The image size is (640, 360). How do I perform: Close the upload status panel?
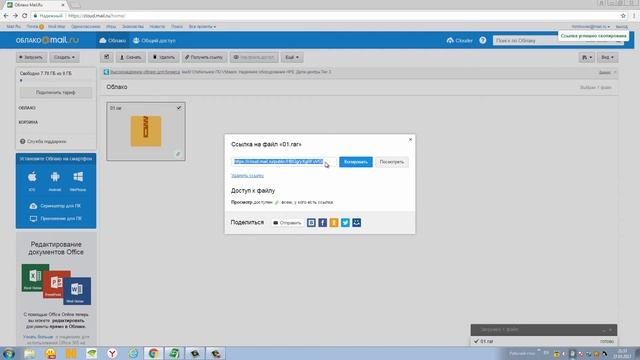(611, 330)
